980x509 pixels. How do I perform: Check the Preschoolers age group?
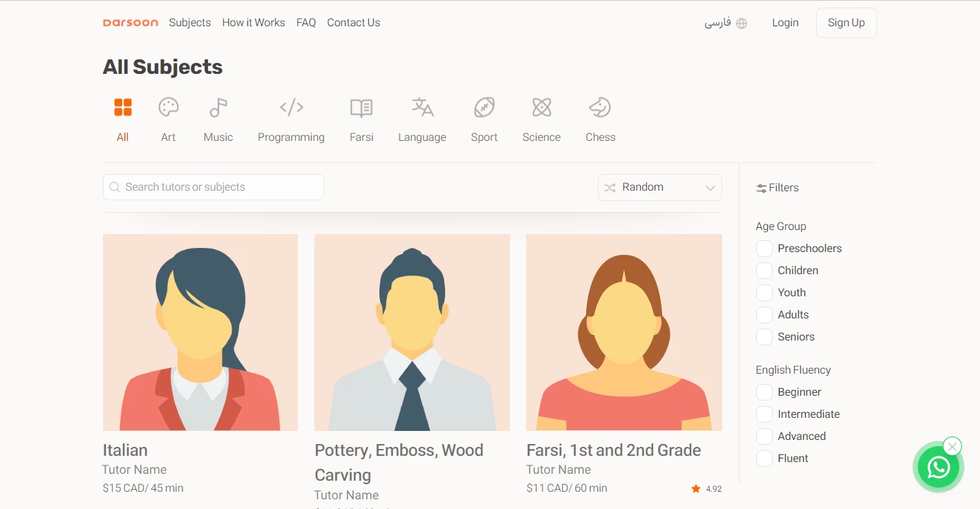pos(764,249)
